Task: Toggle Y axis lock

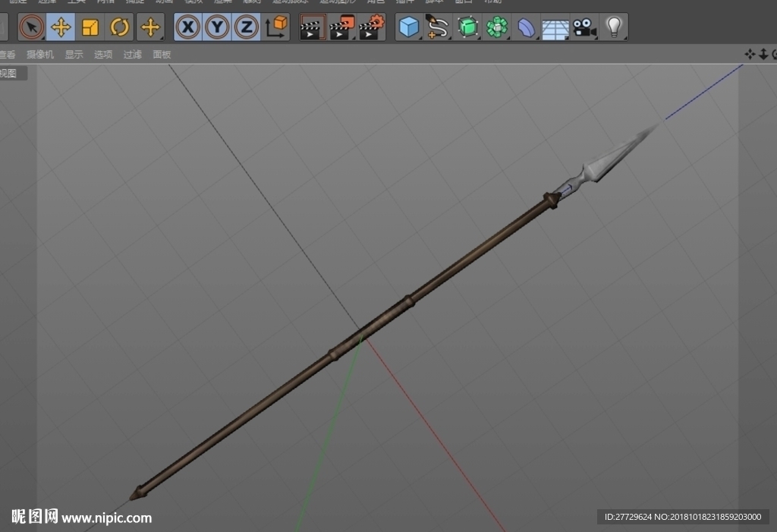Action: point(217,27)
